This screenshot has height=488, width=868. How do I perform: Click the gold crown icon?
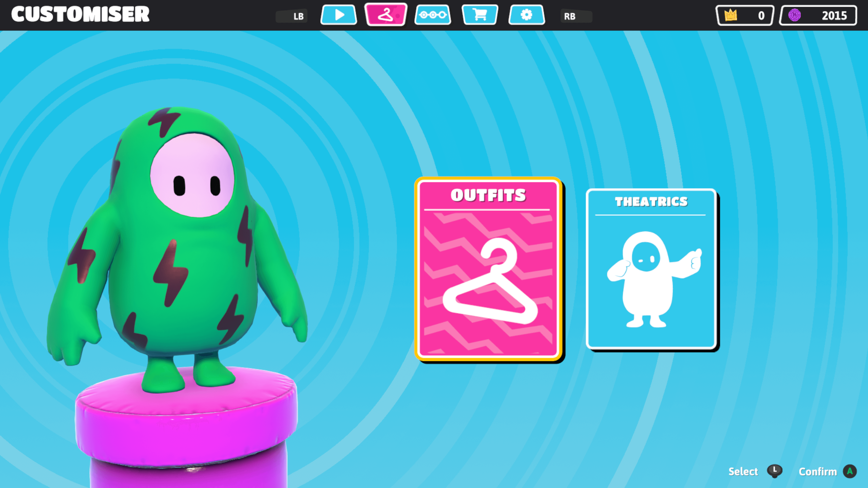(731, 15)
